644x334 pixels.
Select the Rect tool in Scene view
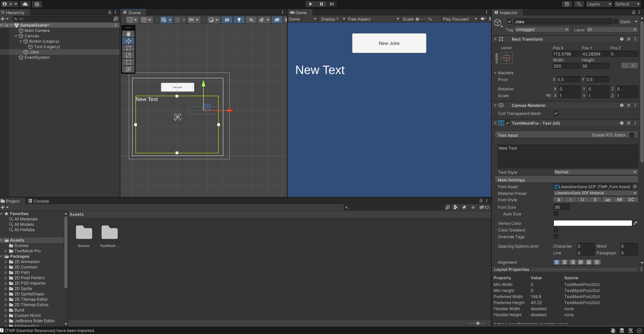[128, 62]
